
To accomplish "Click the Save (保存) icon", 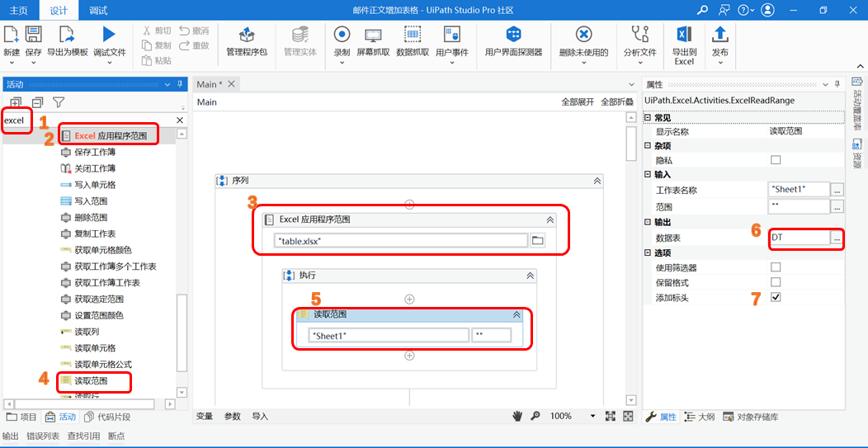I will coord(34,35).
